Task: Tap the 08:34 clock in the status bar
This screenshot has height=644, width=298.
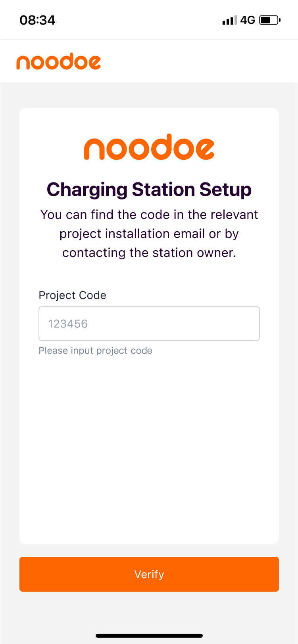Action: click(x=38, y=20)
